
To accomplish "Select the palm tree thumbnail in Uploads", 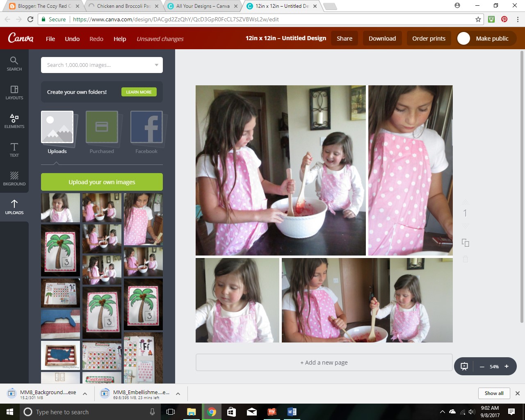I will 60,250.
